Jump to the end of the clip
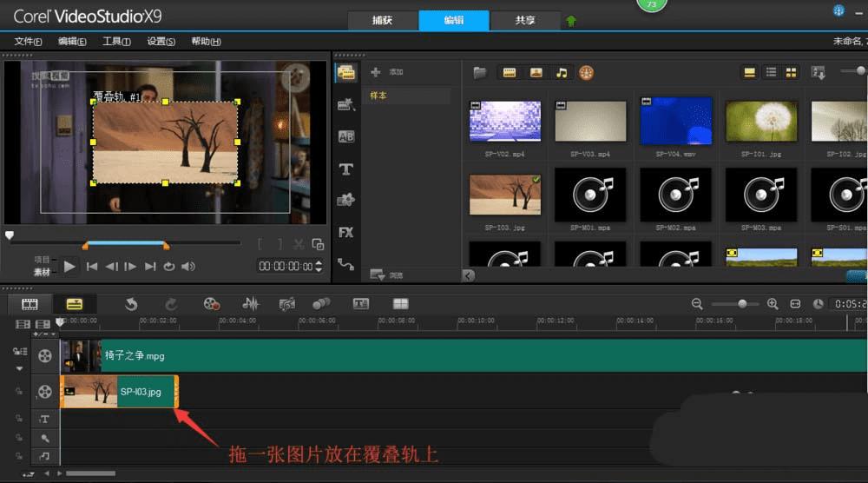The width and height of the screenshot is (868, 483). (x=150, y=267)
